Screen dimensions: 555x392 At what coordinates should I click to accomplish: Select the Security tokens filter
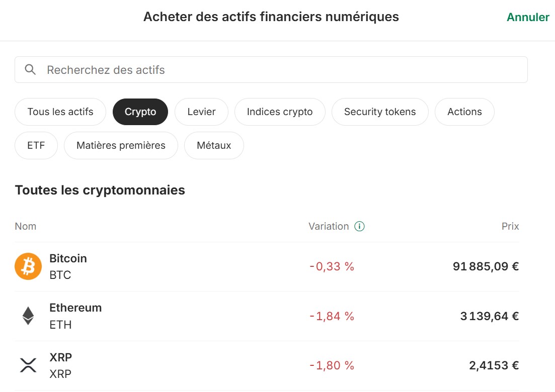click(x=380, y=112)
